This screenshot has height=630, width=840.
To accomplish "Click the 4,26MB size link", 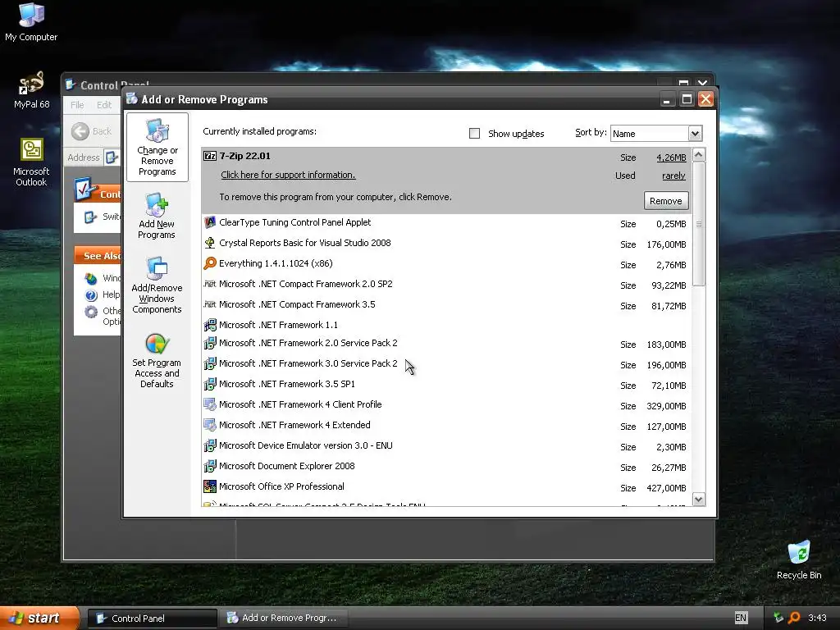I will pos(671,157).
